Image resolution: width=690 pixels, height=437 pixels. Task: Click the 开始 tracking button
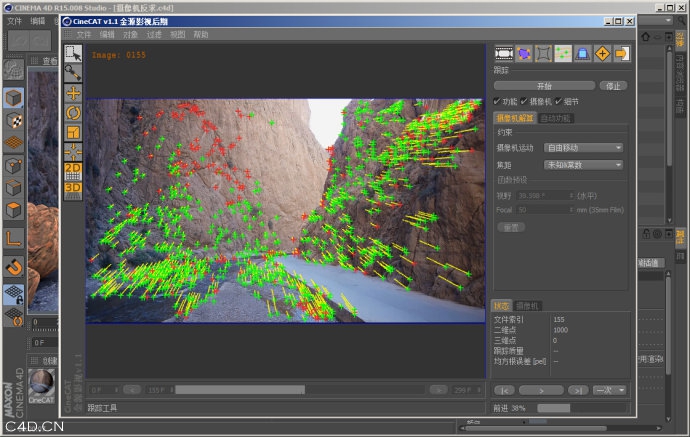tap(544, 86)
